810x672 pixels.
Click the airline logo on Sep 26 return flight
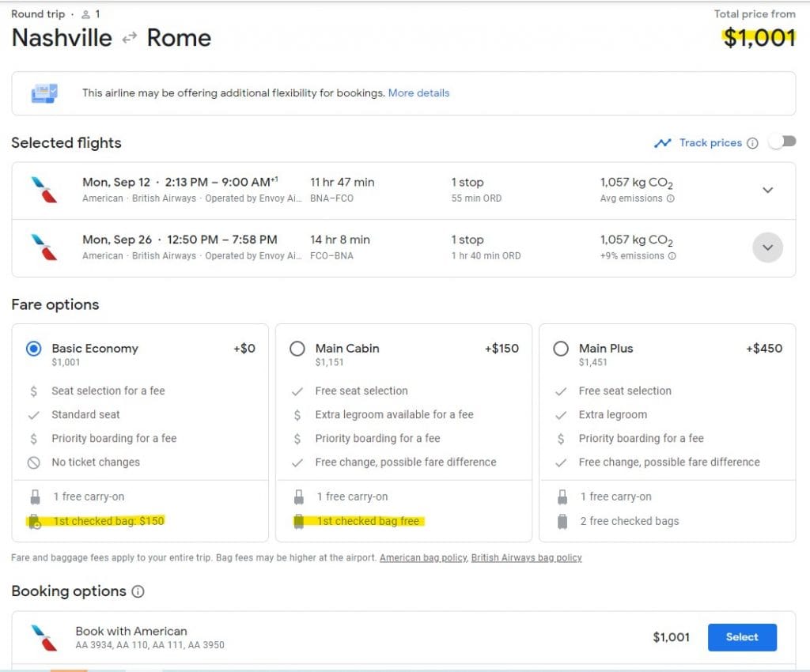pyautogui.click(x=44, y=247)
